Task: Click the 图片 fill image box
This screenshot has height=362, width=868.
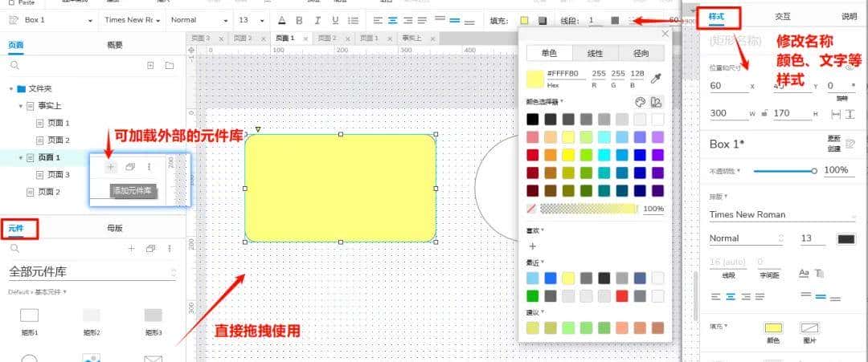Action: (x=809, y=327)
